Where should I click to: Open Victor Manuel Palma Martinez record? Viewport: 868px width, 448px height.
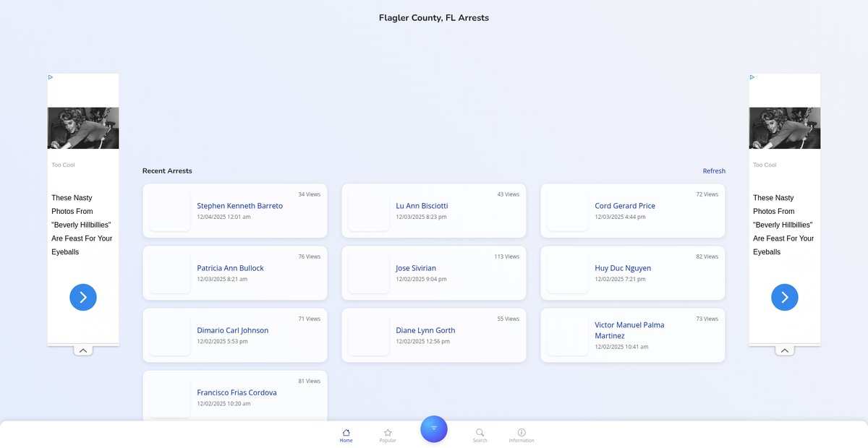pos(633,335)
